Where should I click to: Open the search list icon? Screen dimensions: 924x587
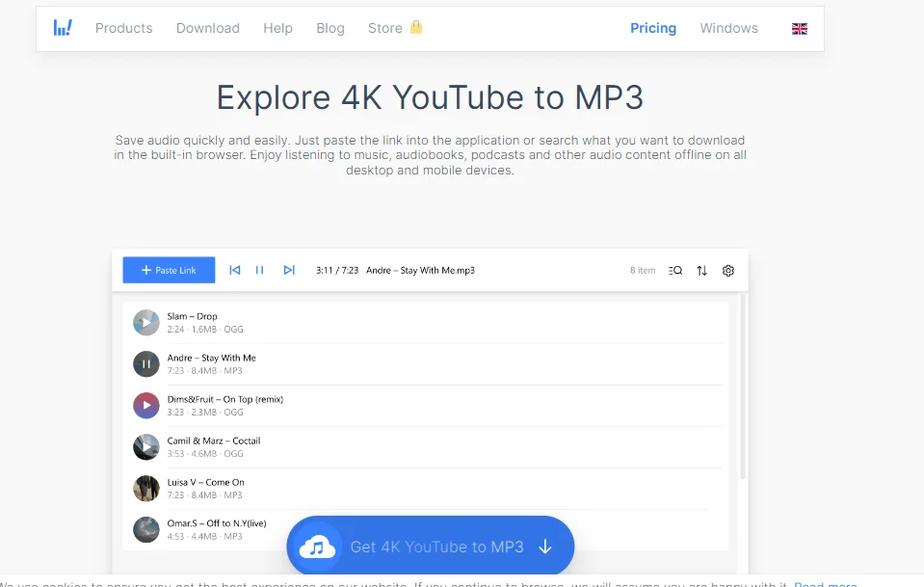pos(675,271)
